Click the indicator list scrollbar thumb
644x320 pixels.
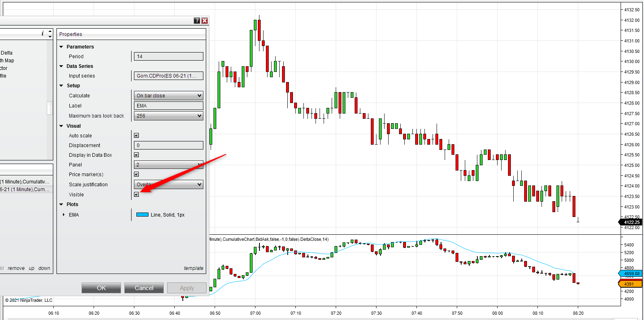coord(50,108)
